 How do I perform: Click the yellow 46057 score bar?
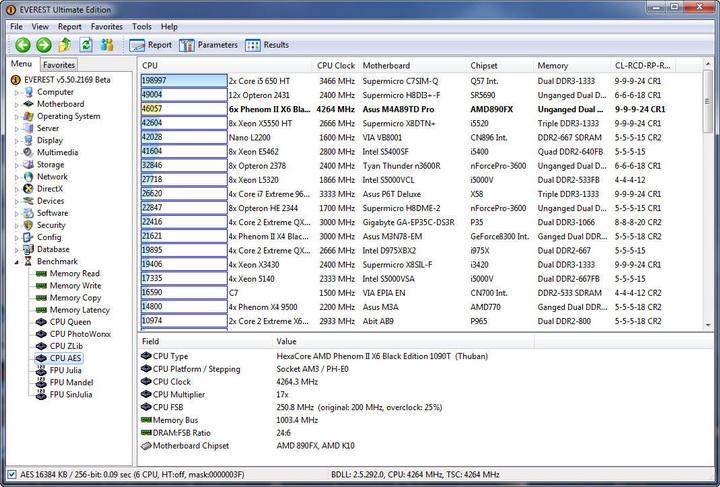point(184,109)
